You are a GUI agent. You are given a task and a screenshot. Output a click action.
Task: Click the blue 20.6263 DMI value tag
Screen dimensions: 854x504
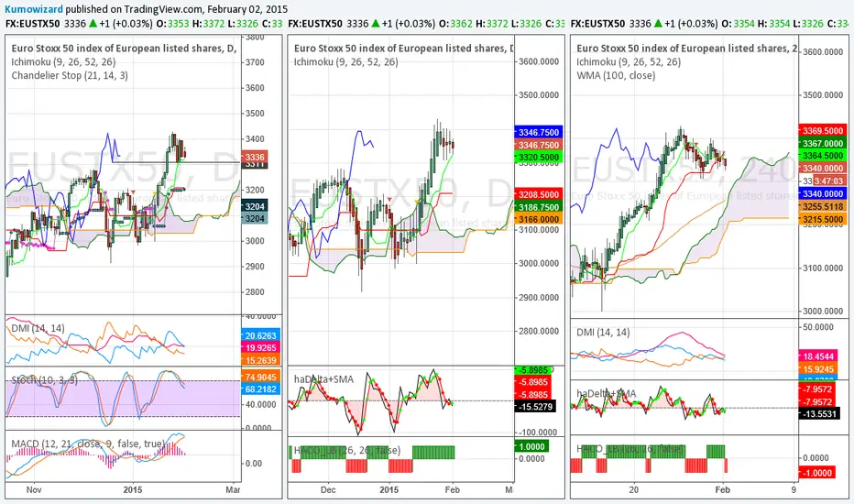pyautogui.click(x=261, y=335)
